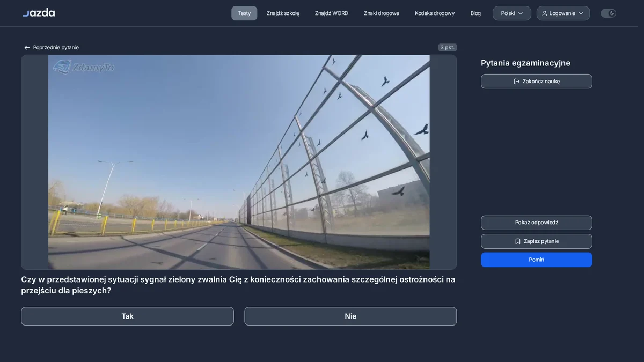This screenshot has height=362, width=644.
Task: Click the bookmark icon in Zapisz pytanie
Action: [518, 241]
